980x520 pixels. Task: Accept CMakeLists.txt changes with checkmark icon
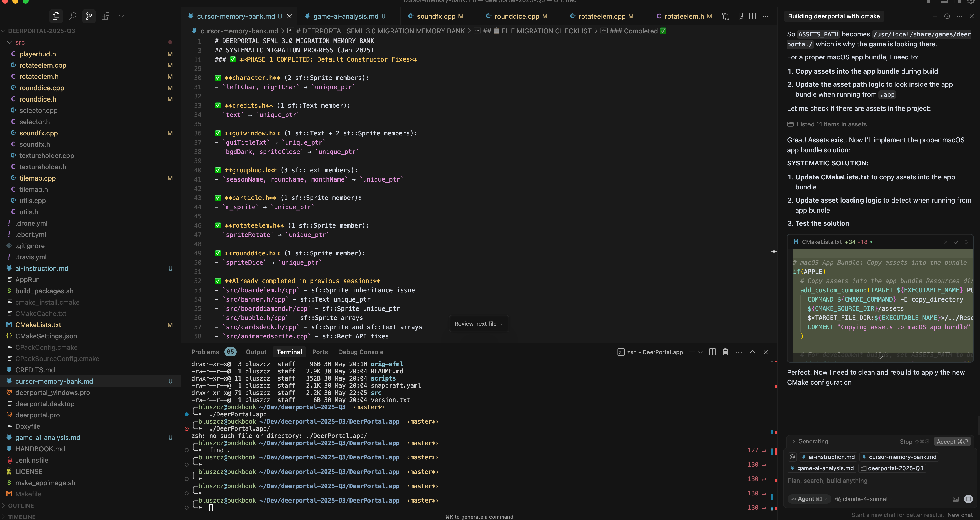956,242
